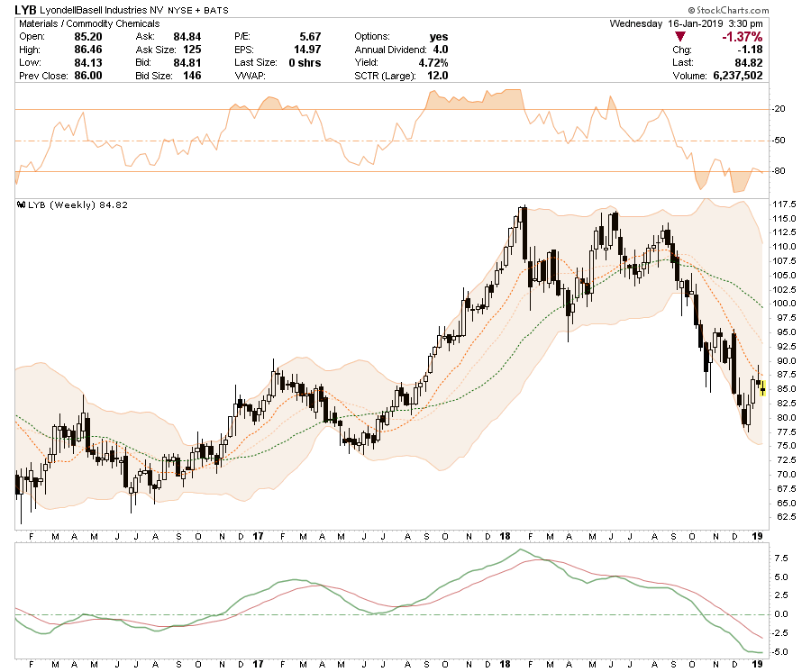Screen dimensions: 811x672
Task: Click the Last Size value 0 shrs
Action: [x=305, y=62]
